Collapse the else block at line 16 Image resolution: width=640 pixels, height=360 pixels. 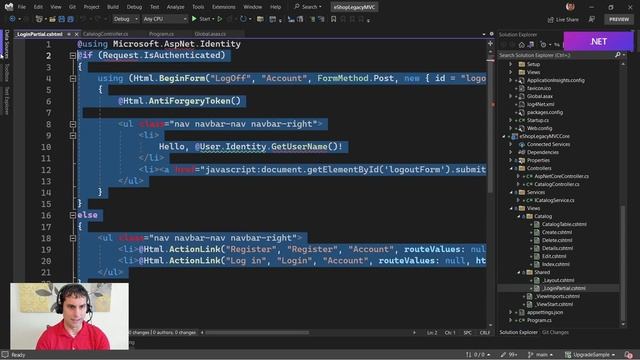tap(73, 215)
